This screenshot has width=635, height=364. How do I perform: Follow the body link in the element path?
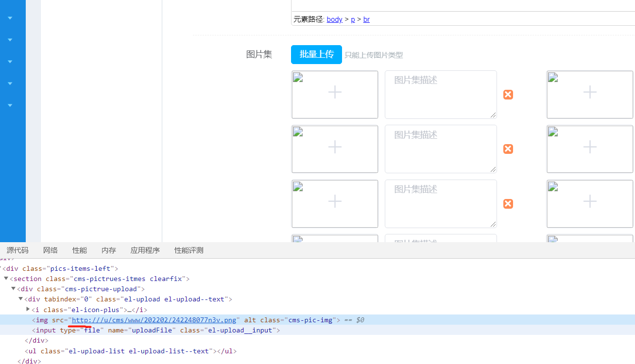[335, 19]
